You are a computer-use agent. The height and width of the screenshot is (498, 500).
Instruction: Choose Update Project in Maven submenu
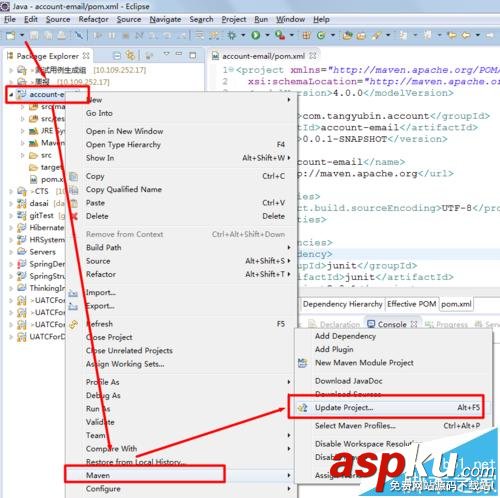point(393,407)
